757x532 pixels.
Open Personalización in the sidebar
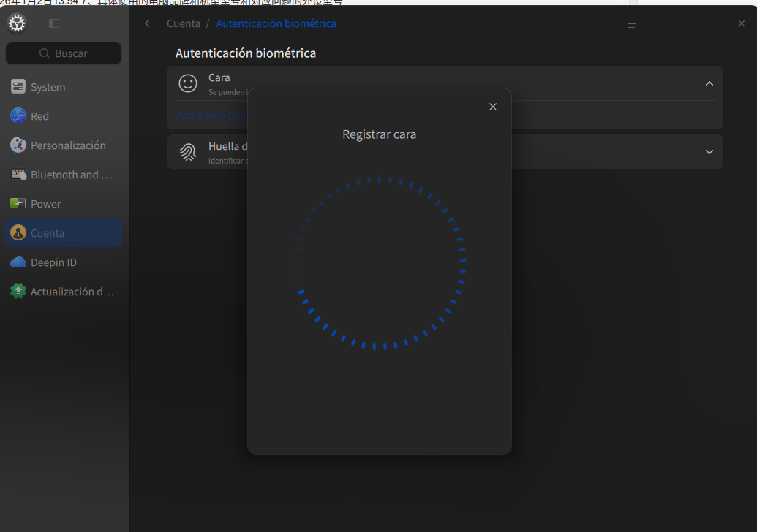click(x=64, y=145)
